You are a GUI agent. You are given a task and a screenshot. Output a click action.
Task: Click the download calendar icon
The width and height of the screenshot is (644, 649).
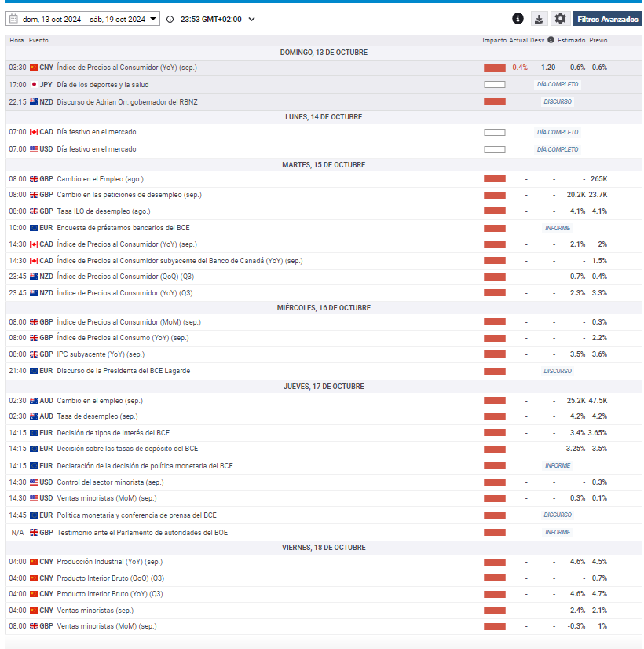coord(539,19)
